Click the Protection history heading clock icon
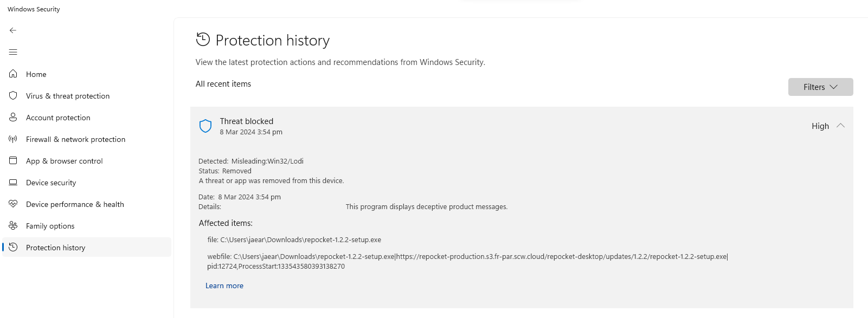This screenshot has height=318, width=868. [x=203, y=40]
